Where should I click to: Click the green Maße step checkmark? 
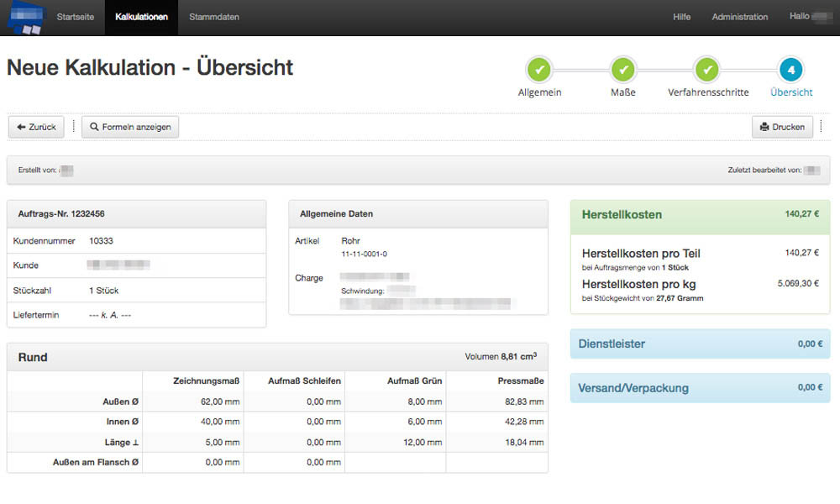pyautogui.click(x=622, y=70)
